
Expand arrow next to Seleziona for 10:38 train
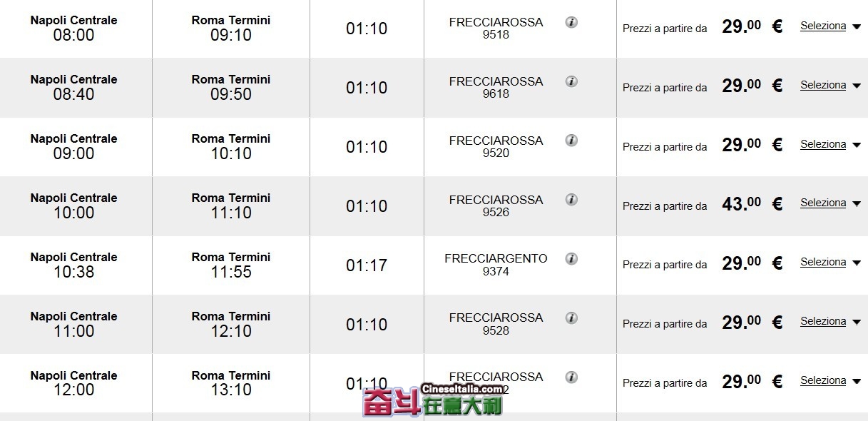point(857,263)
